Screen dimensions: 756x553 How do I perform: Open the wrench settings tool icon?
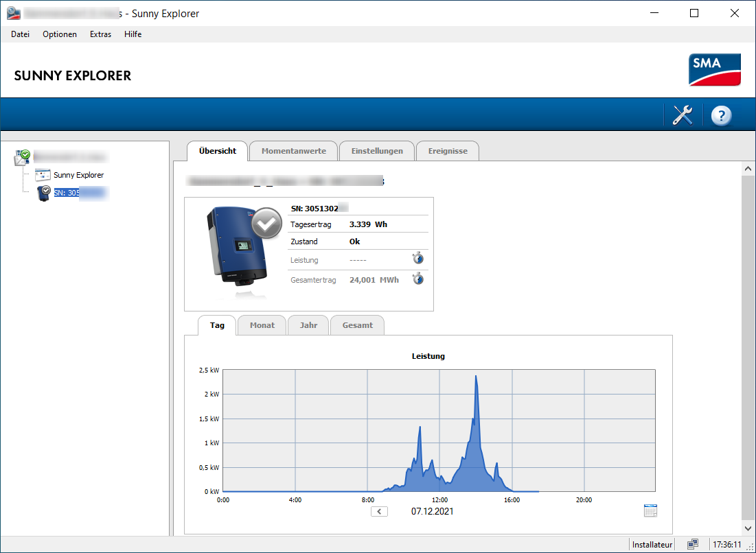(x=682, y=115)
